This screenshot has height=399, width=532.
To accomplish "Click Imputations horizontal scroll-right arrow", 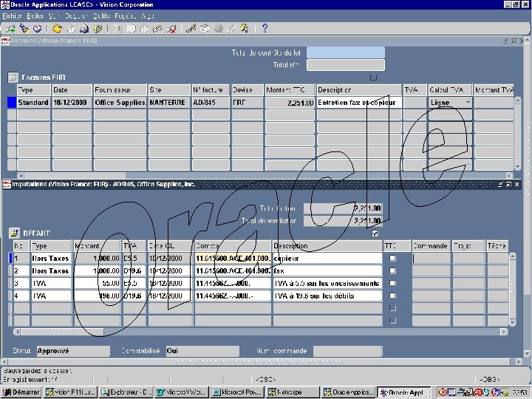I will [x=504, y=332].
